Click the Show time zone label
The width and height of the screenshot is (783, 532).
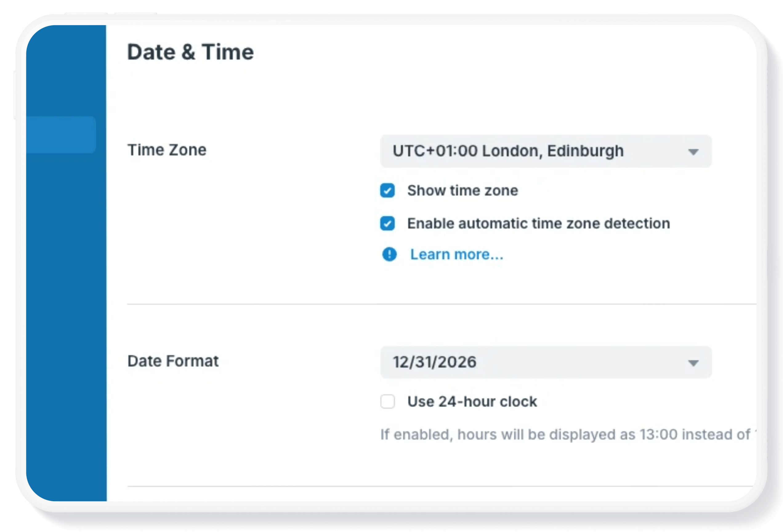tap(462, 190)
